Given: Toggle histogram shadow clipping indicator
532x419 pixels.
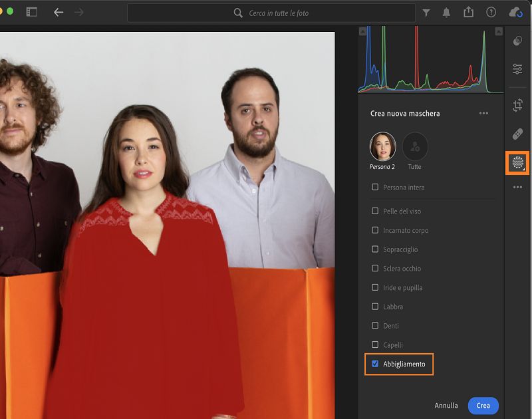Looking at the screenshot, I should (x=362, y=31).
